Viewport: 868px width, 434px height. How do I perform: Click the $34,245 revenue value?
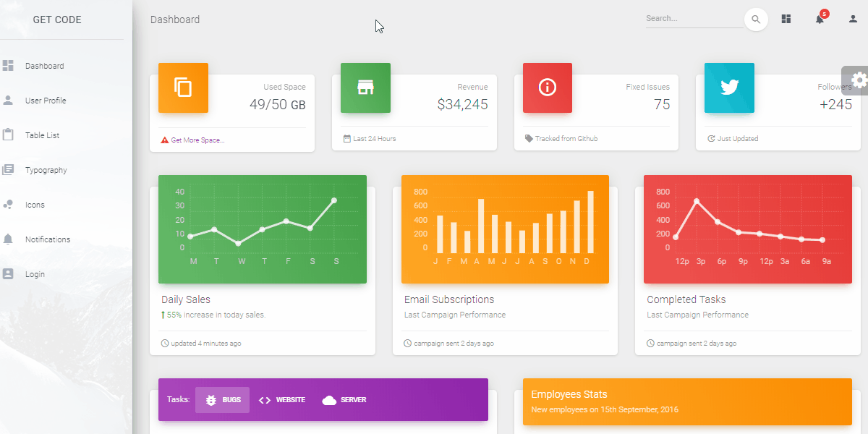coord(462,104)
